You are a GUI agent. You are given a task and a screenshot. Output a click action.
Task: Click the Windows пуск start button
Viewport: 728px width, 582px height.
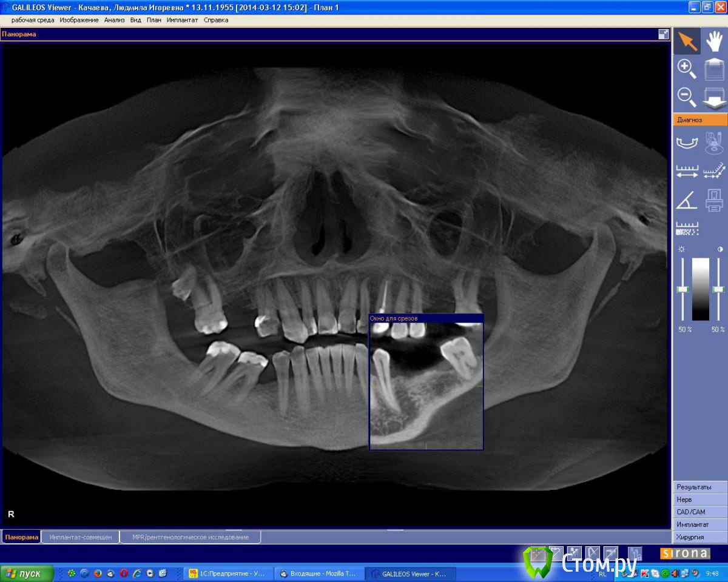(x=27, y=574)
